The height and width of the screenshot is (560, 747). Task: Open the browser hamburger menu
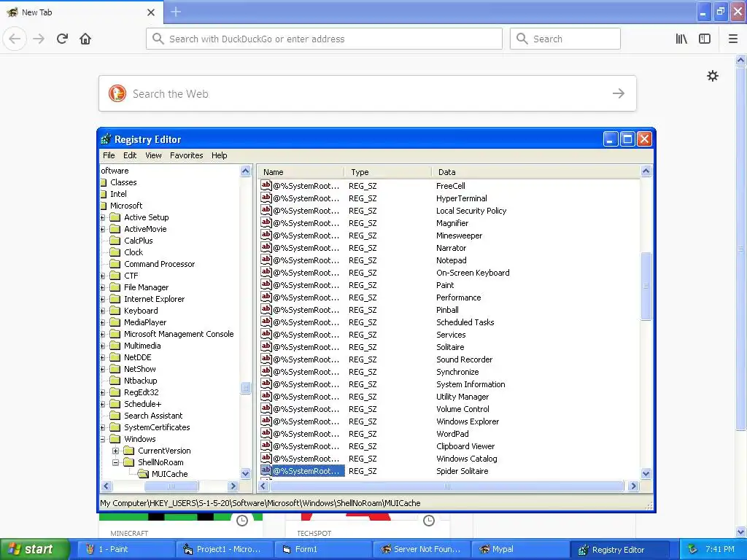click(x=732, y=39)
